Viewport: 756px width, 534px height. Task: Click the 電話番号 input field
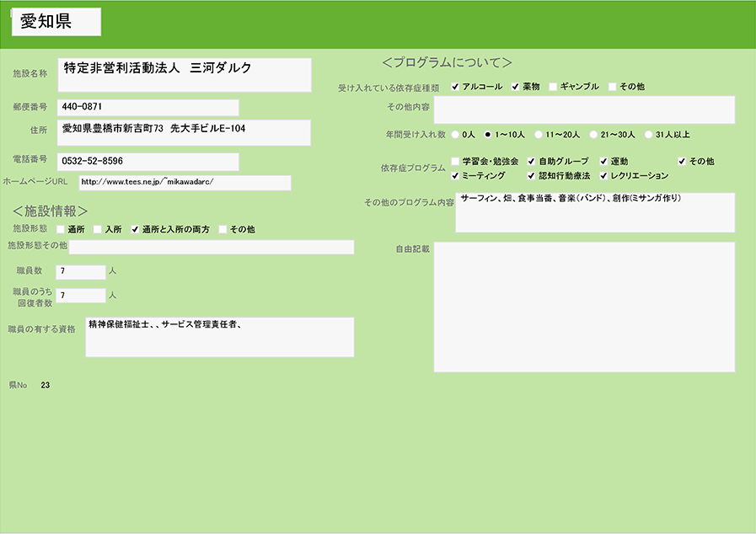tap(147, 162)
